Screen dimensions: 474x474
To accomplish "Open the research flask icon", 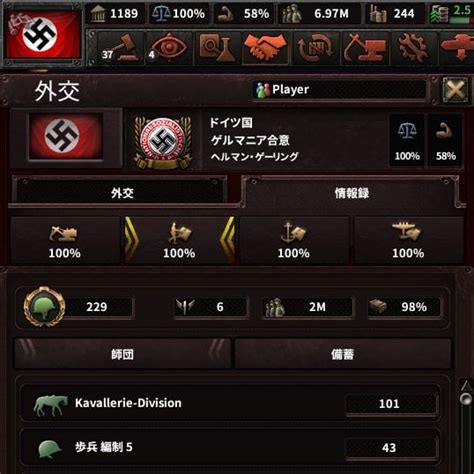I will 217,48.
